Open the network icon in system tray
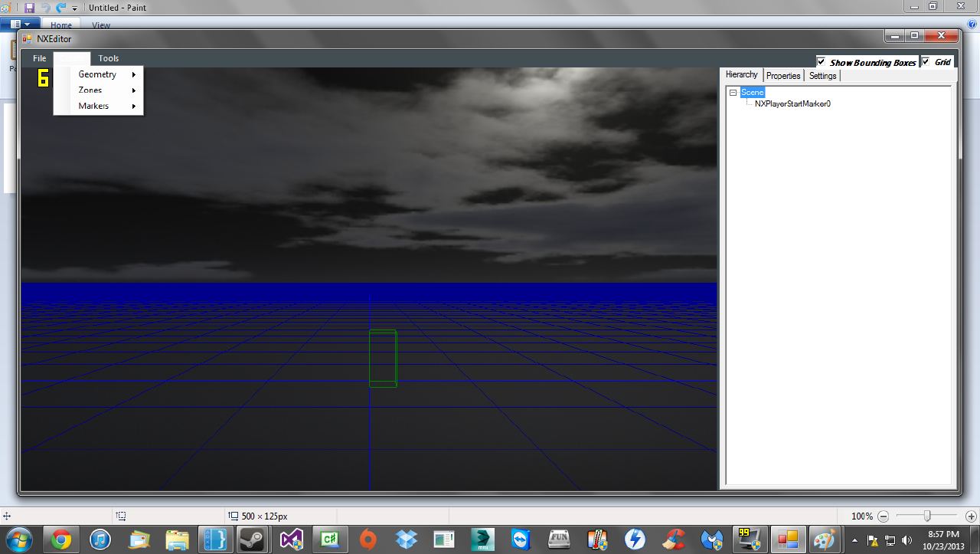 click(x=890, y=540)
